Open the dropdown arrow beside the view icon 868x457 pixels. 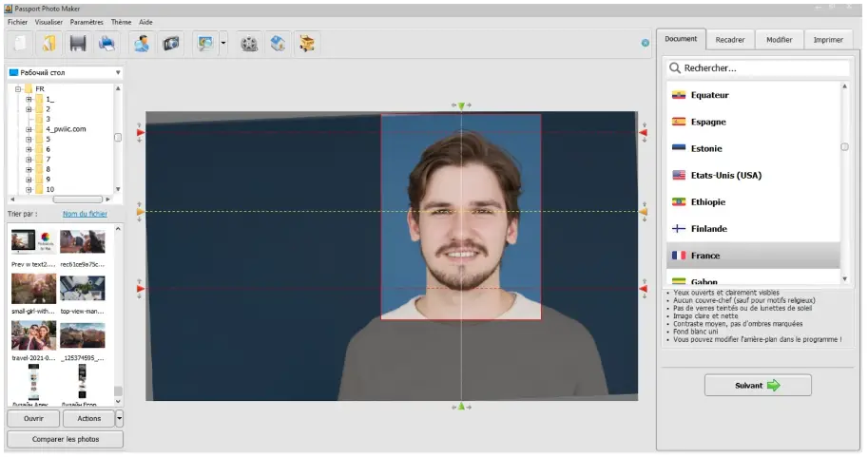pos(223,43)
